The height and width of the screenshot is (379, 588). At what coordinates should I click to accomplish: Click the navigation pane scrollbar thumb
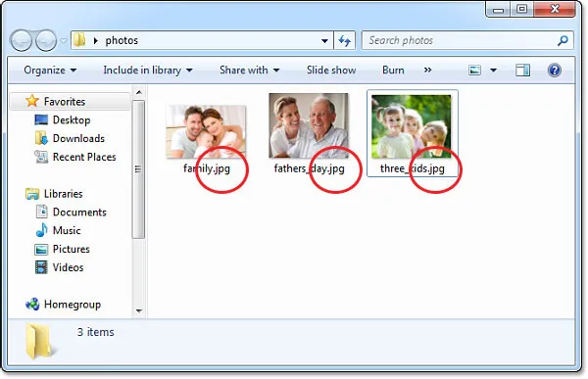coord(139,169)
